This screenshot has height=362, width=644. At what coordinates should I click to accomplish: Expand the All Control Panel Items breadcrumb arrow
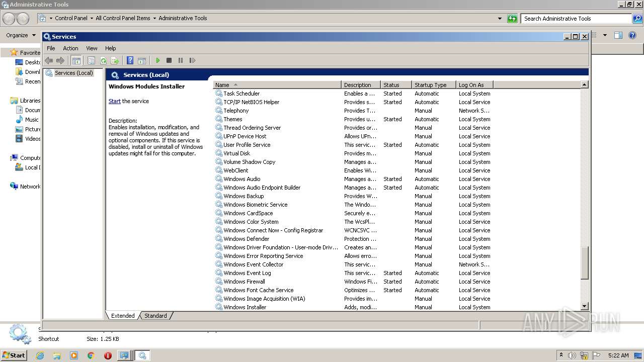pyautogui.click(x=154, y=19)
